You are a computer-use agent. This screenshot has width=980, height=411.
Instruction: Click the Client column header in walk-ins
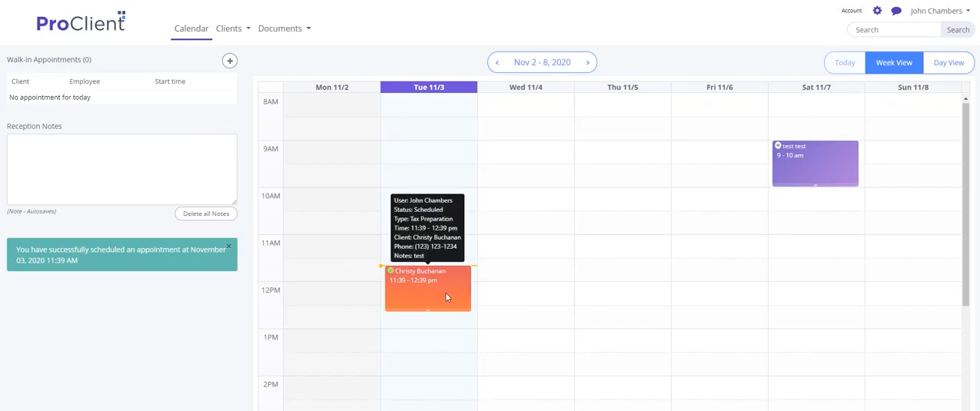(21, 81)
